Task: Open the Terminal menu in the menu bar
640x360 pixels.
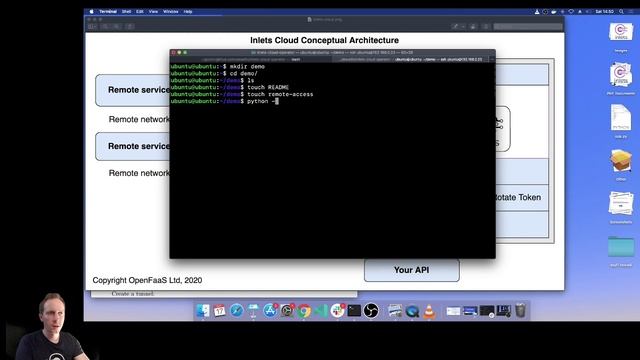Action: 108,12
